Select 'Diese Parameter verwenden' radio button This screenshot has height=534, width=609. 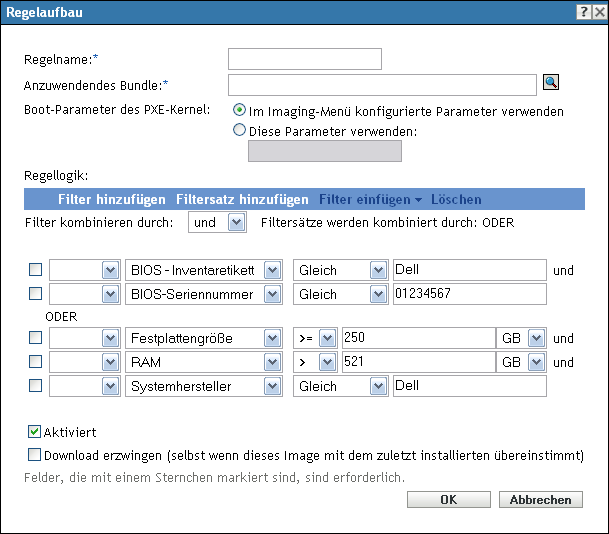tap(239, 129)
